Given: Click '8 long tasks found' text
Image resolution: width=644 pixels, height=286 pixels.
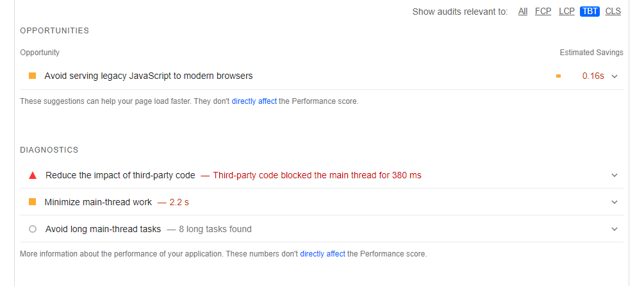Looking at the screenshot, I should (x=215, y=229).
